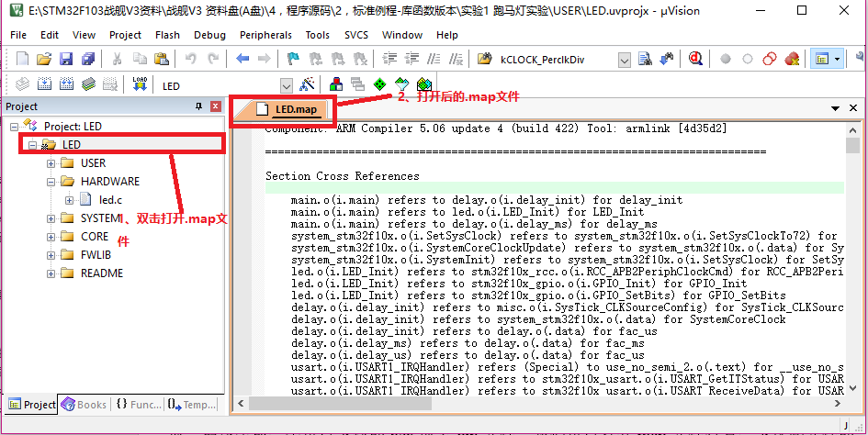Open the File menu
The width and height of the screenshot is (868, 435).
[18, 35]
